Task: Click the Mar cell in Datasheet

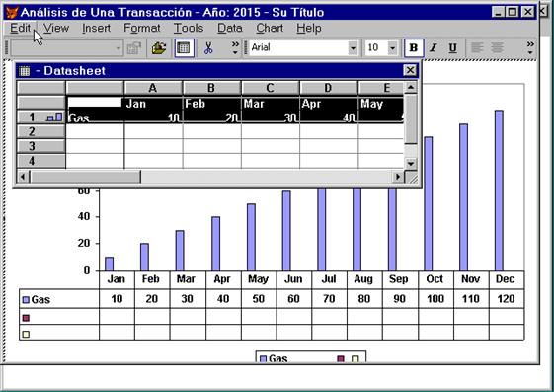Action: (271, 103)
